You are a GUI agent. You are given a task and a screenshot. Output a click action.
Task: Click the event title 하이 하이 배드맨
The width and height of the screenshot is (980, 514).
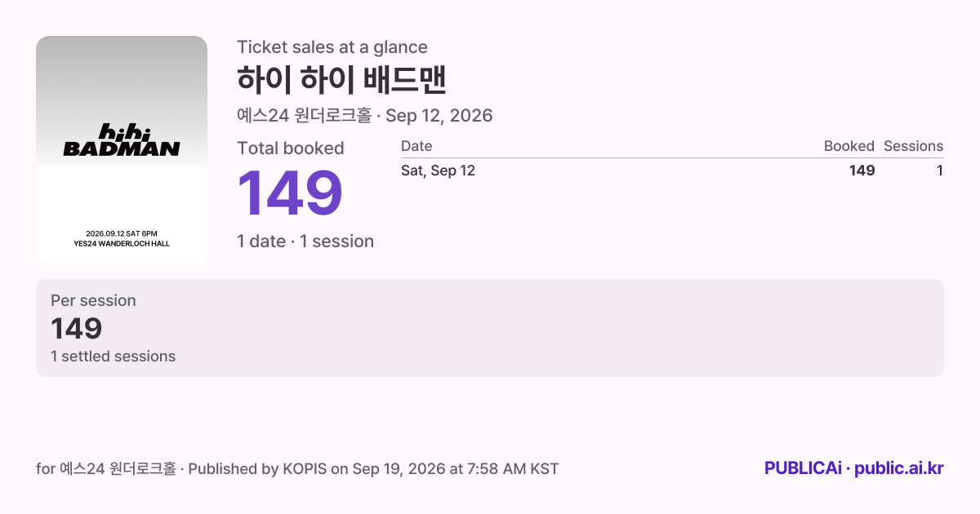341,80
